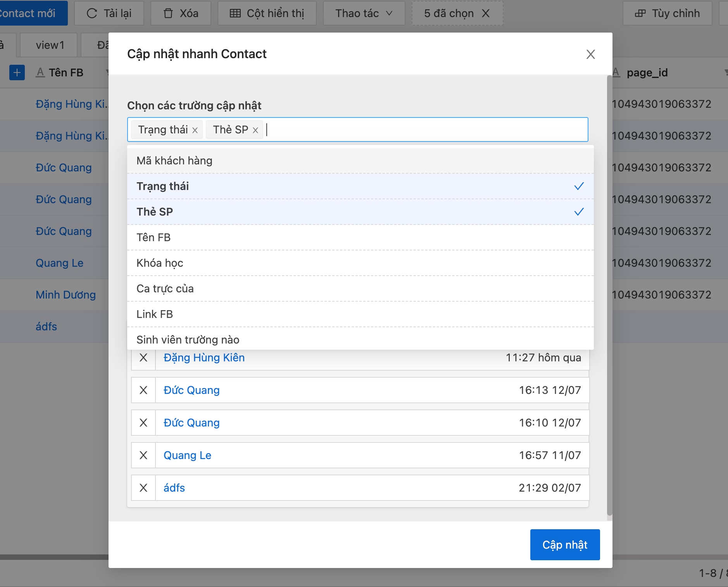Remove ádfs from the selected list

[143, 488]
